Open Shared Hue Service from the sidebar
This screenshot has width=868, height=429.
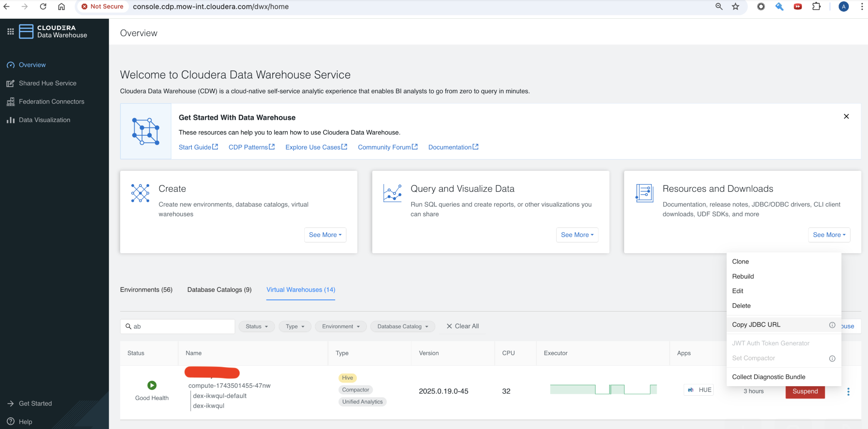47,83
